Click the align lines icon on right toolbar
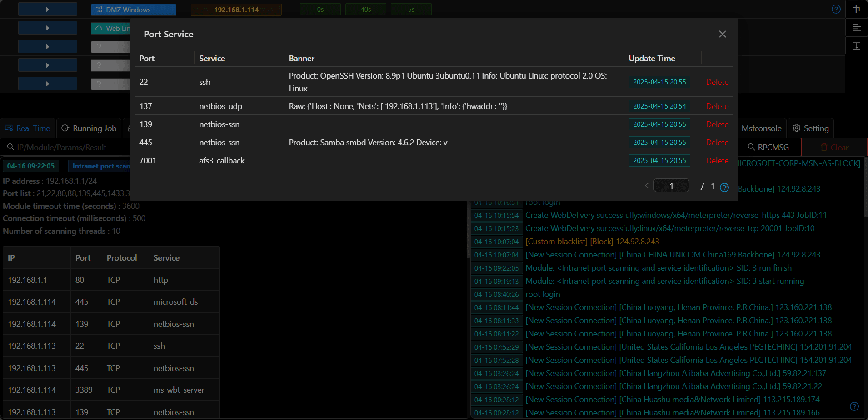This screenshot has height=420, width=868. pos(857,28)
